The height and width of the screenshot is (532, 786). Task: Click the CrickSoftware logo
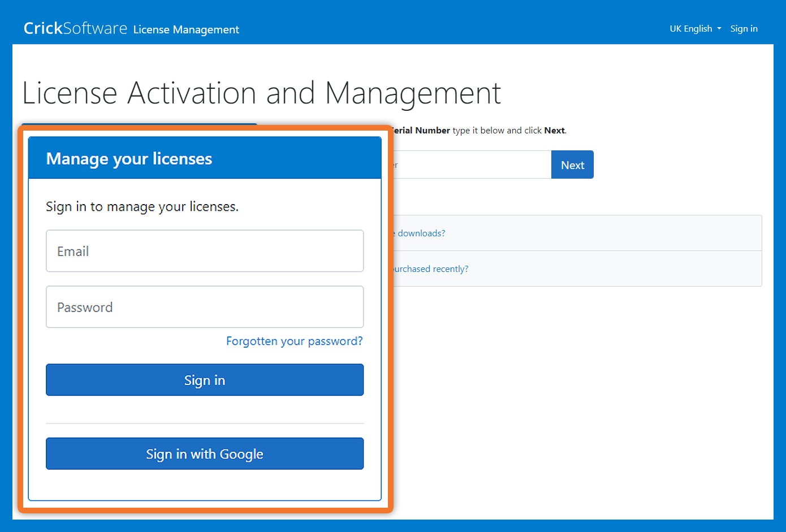coord(75,28)
